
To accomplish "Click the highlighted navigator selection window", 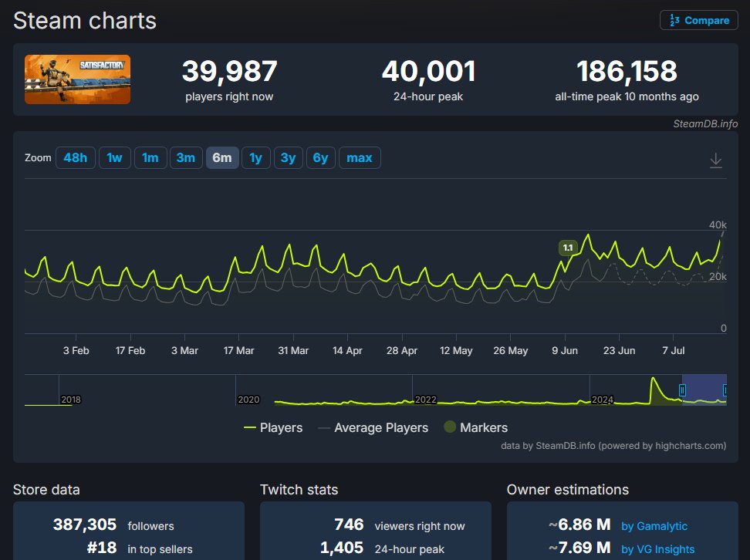I will tap(704, 390).
